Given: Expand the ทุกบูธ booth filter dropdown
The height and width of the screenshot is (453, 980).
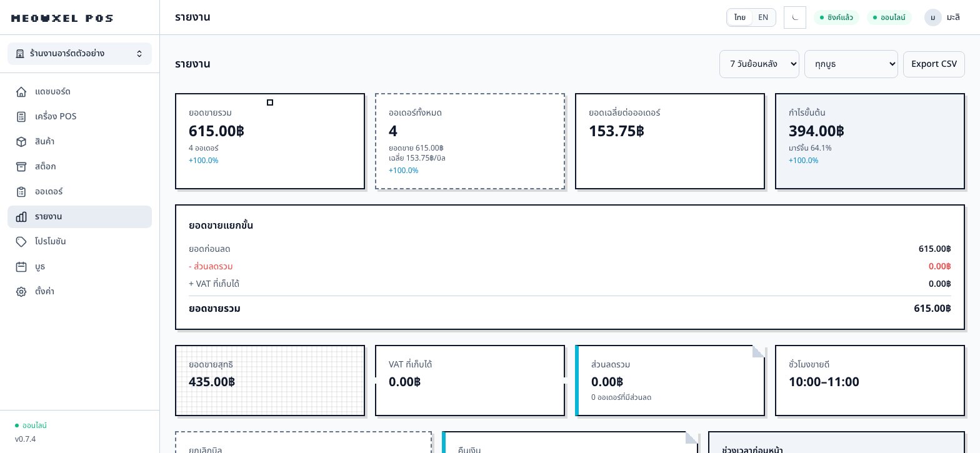Looking at the screenshot, I should 851,64.
